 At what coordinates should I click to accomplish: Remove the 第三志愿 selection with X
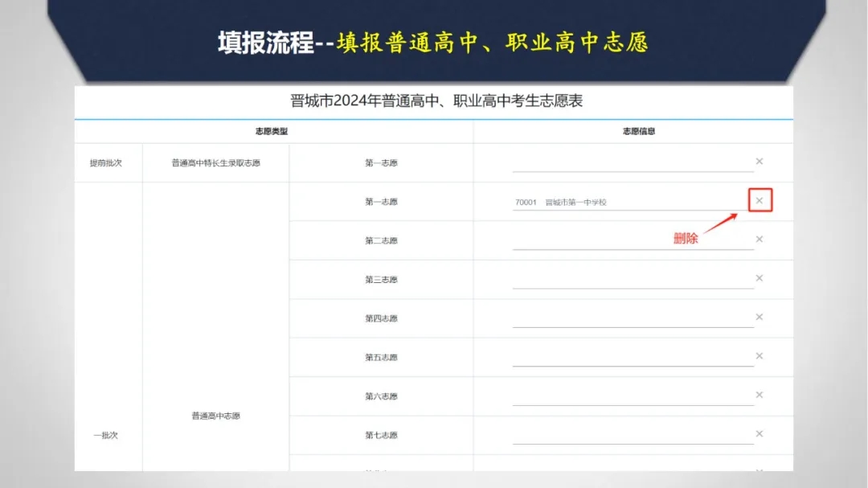coord(759,278)
